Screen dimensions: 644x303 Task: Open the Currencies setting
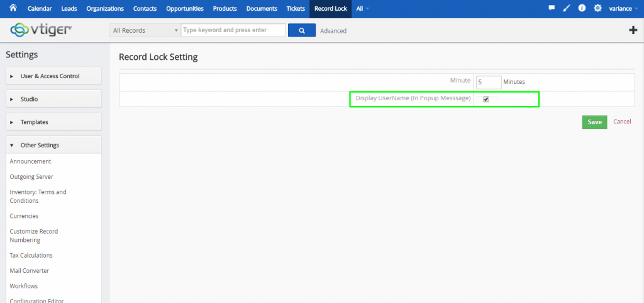[24, 216]
